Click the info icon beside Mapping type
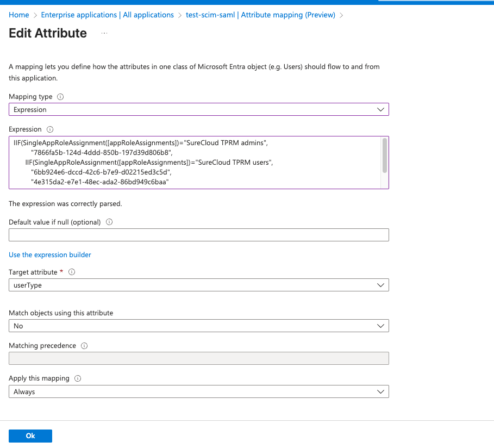Screen dimensions: 494x448 click(x=60, y=97)
